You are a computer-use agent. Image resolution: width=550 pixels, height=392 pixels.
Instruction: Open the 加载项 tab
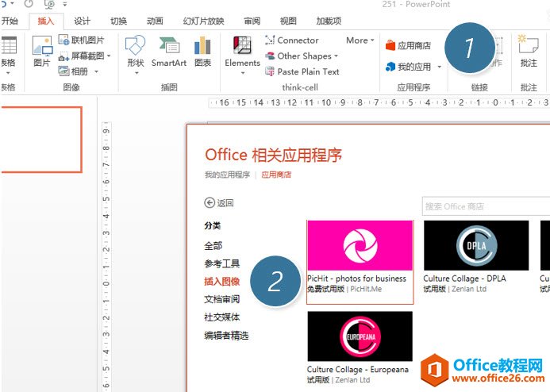(329, 21)
